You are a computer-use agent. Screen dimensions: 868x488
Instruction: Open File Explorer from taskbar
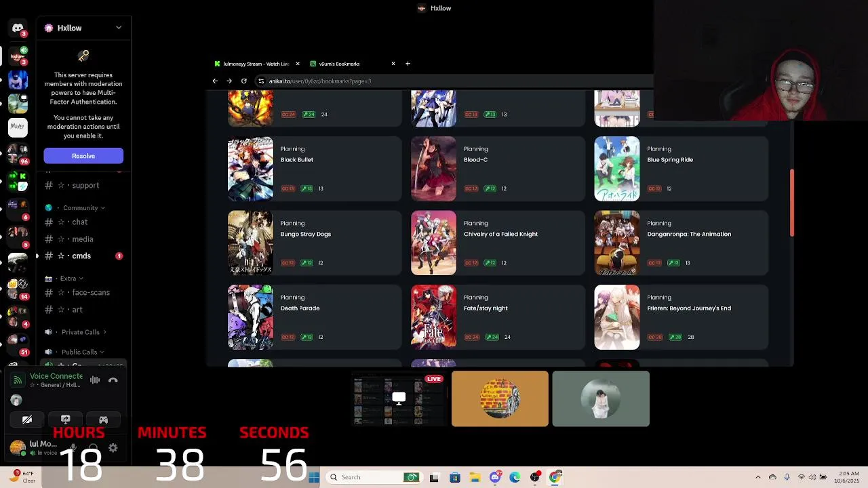[475, 477]
